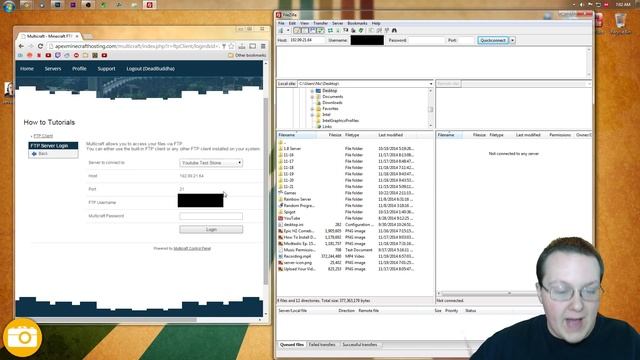Click Logout (DeadBuddha) link
Viewport: 640px width, 360px height.
point(151,69)
